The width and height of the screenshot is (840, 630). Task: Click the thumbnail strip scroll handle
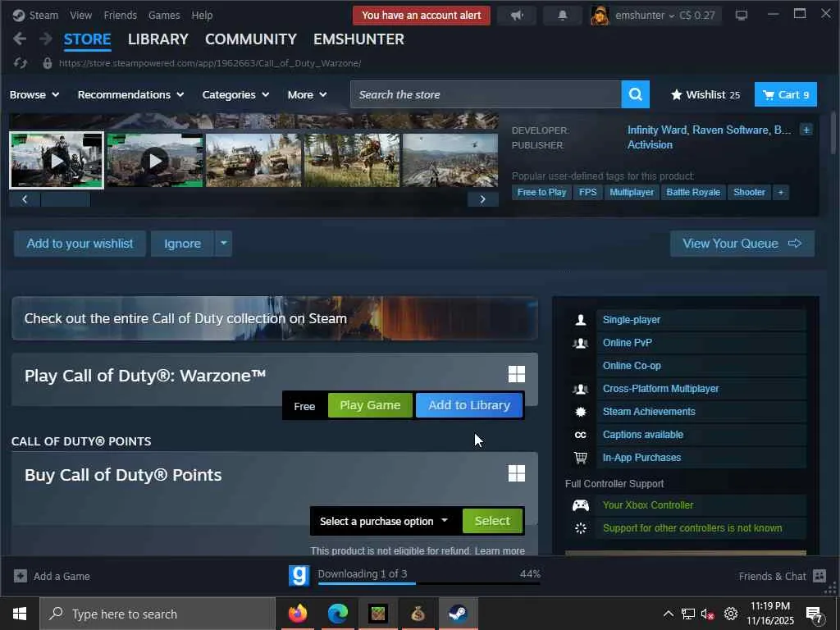66,199
